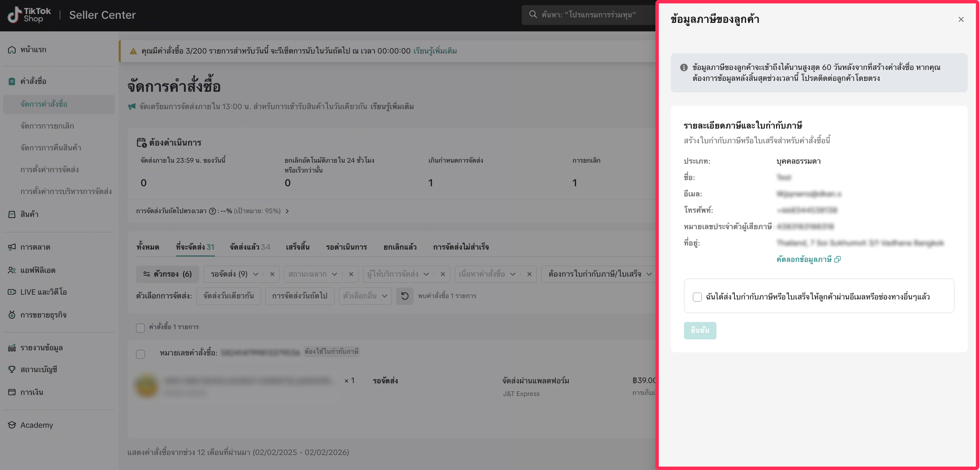Select all orders checkbox คำสั่งซื้อ 1 รายการ
980x470 pixels.
tap(140, 328)
